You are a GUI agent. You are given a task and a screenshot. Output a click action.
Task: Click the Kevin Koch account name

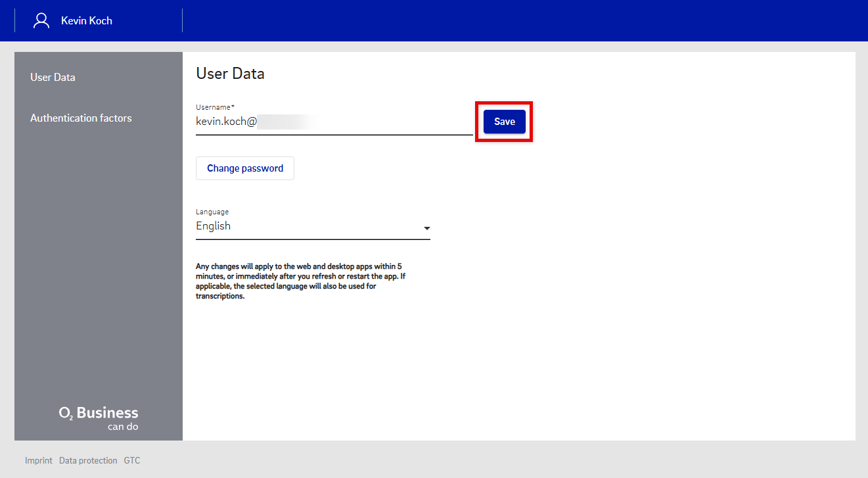87,20
